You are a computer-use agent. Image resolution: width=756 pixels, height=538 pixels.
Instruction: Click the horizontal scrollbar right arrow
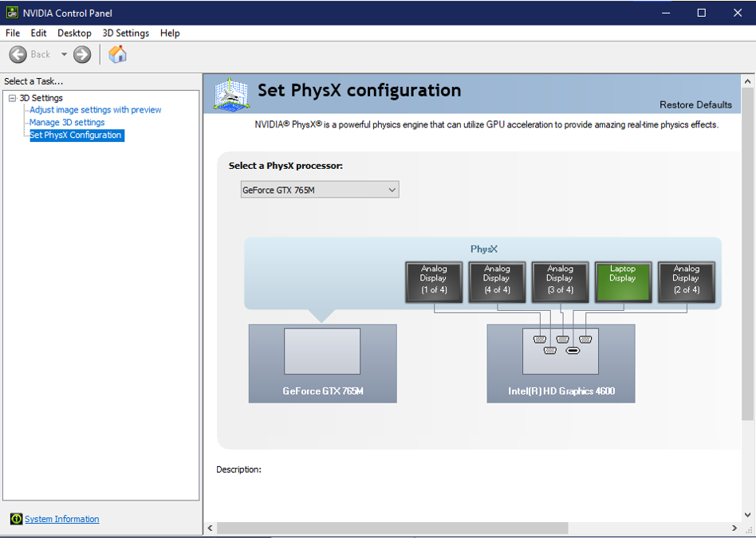tap(734, 528)
